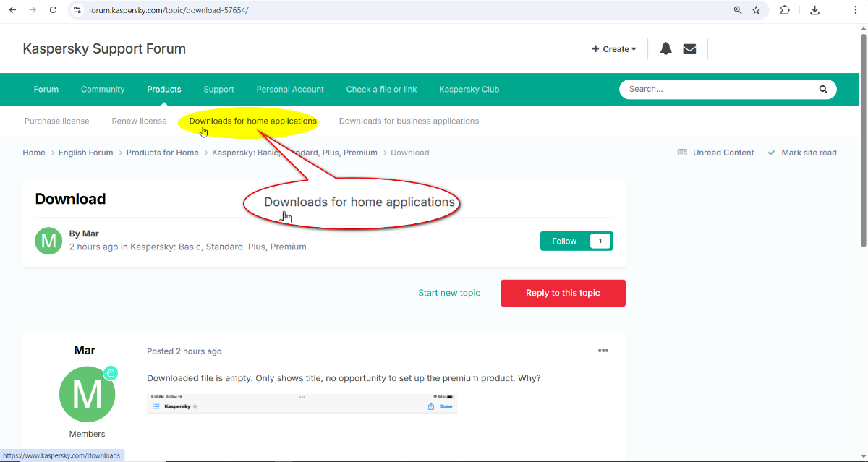Click the Members label under avatar
Viewport: 868px width, 462px height.
point(87,434)
